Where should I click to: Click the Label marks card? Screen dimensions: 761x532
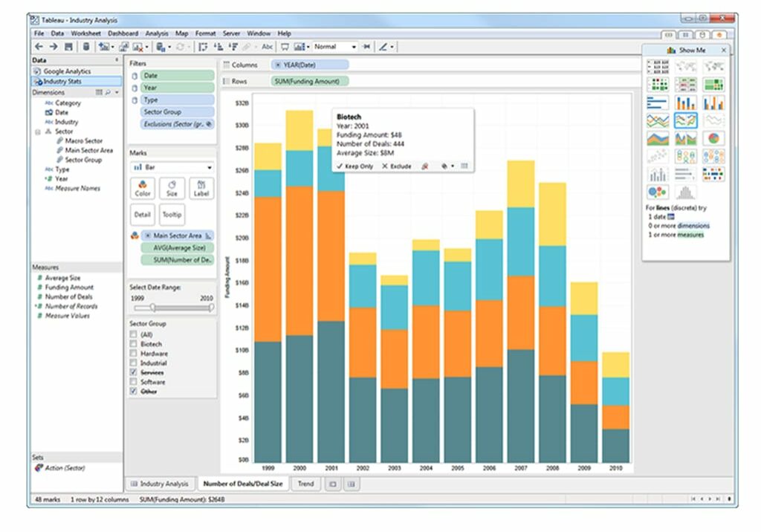pyautogui.click(x=201, y=187)
